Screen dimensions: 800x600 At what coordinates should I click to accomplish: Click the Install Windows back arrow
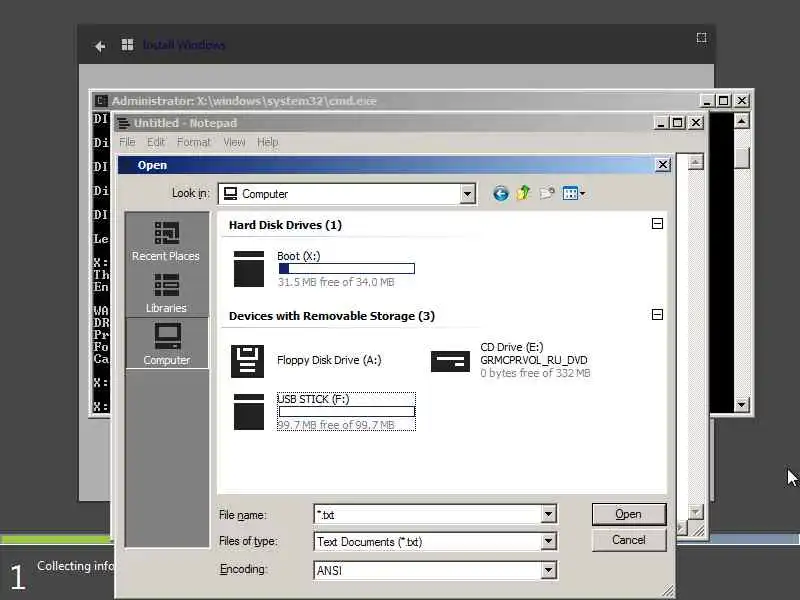point(100,46)
